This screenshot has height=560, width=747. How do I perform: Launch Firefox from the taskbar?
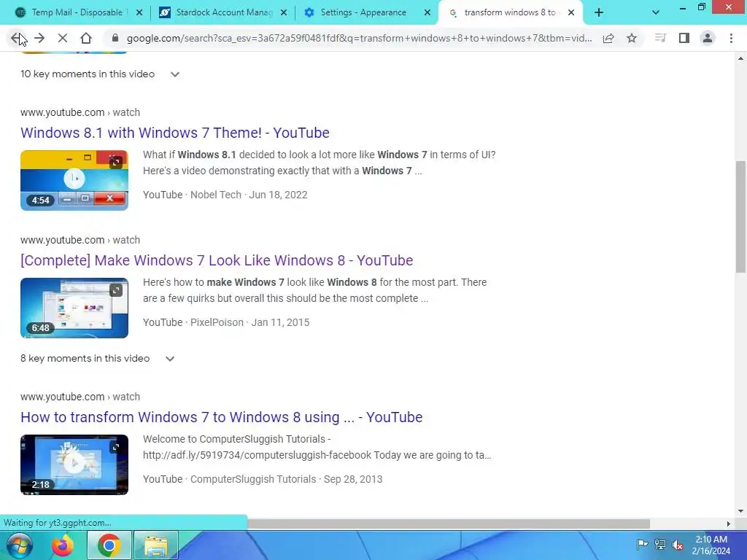63,545
